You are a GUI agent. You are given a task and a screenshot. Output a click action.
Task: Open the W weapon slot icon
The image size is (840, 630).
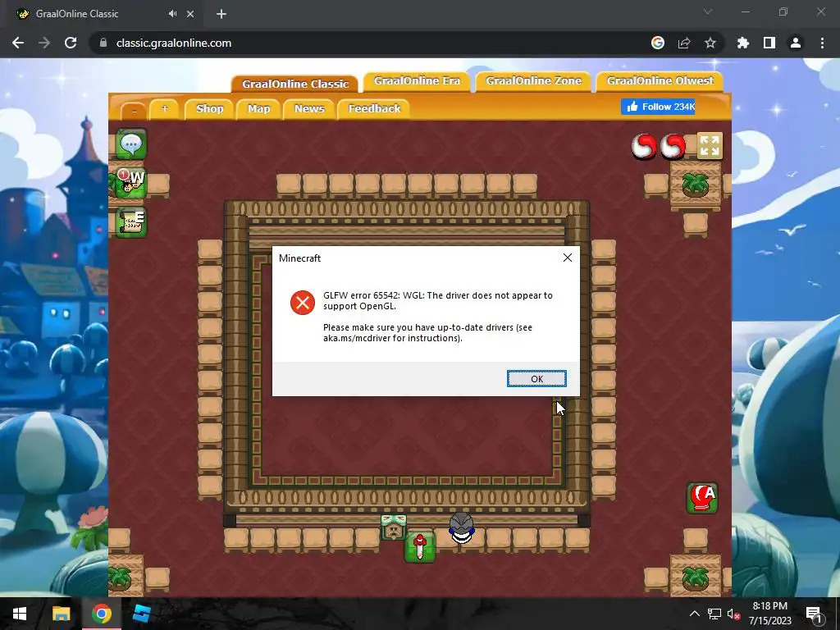131,183
